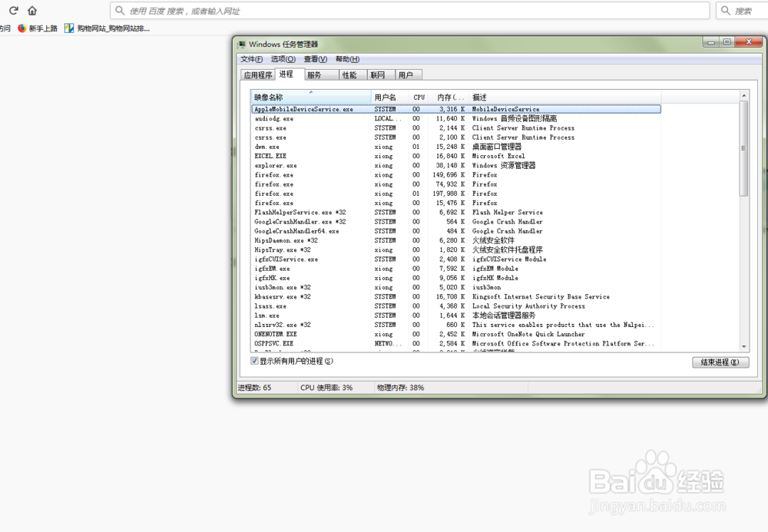Viewport: 768px width, 532px height.
Task: Select the firefox.exe process using 149,696 K
Action: click(x=456, y=175)
